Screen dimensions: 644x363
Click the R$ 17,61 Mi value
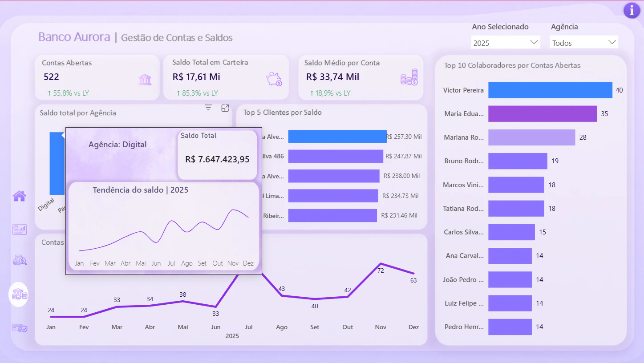tap(196, 77)
